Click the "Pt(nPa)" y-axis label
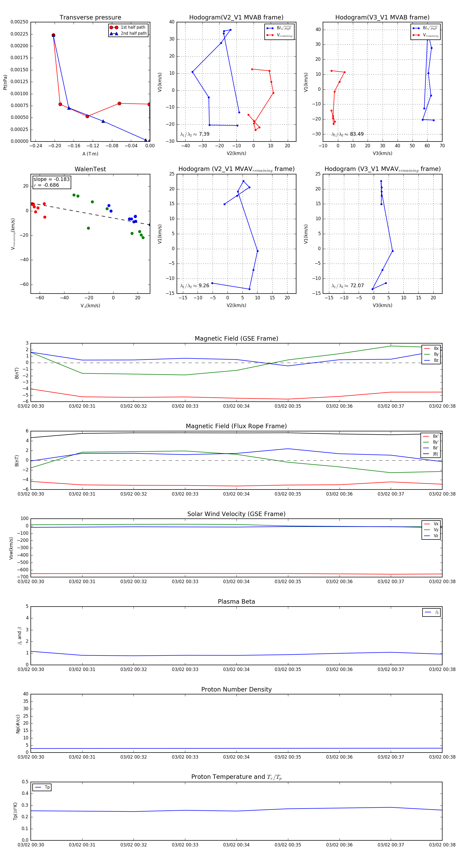Viewport: 473px width, 868px height. [5, 82]
